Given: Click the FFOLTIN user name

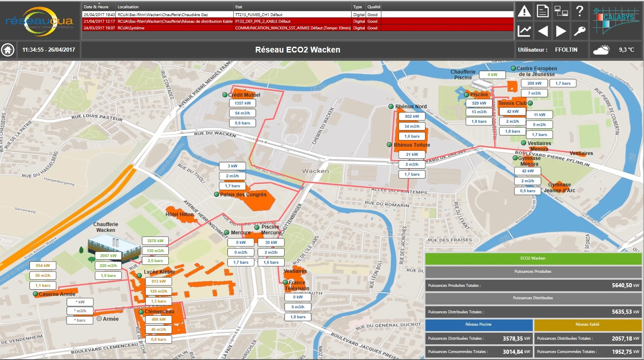Looking at the screenshot, I should tap(567, 50).
